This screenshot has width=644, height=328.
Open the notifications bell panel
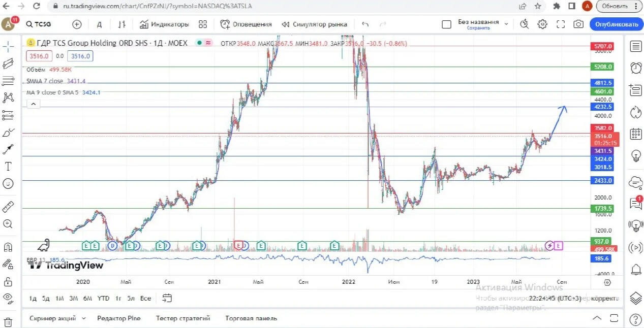tap(635, 270)
